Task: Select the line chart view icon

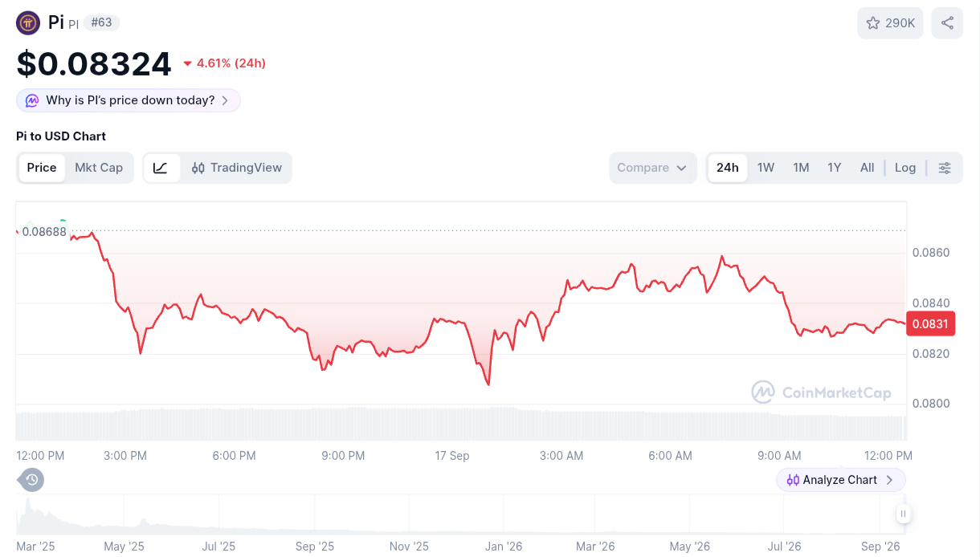Action: click(x=161, y=168)
